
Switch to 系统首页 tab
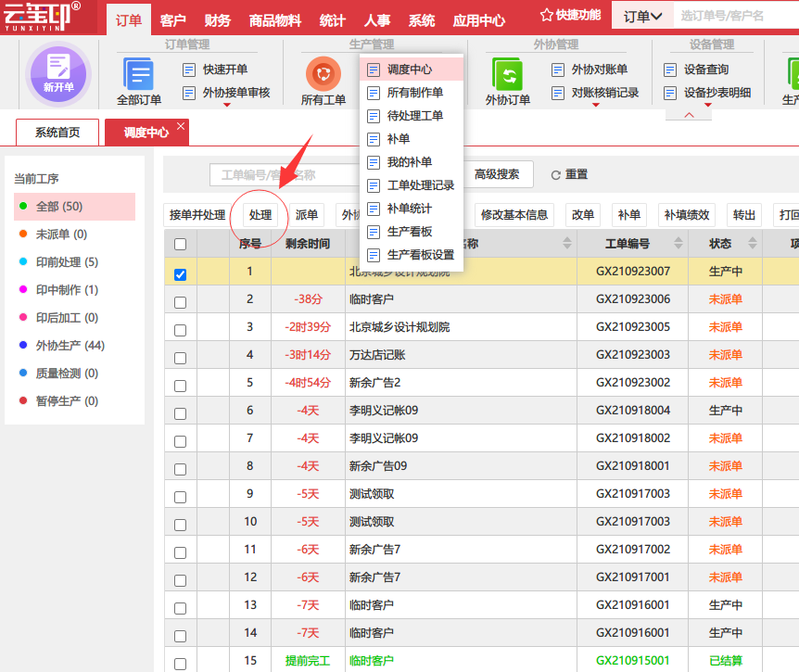(x=57, y=133)
